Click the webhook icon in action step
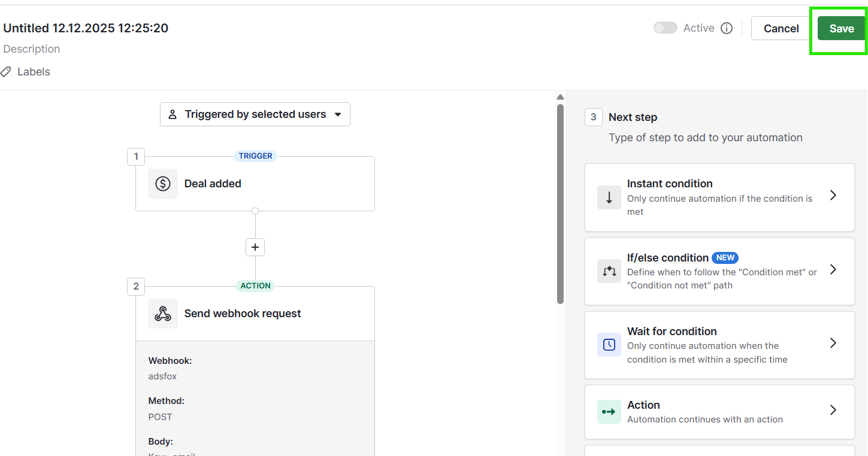The width and height of the screenshot is (868, 456). (x=163, y=314)
